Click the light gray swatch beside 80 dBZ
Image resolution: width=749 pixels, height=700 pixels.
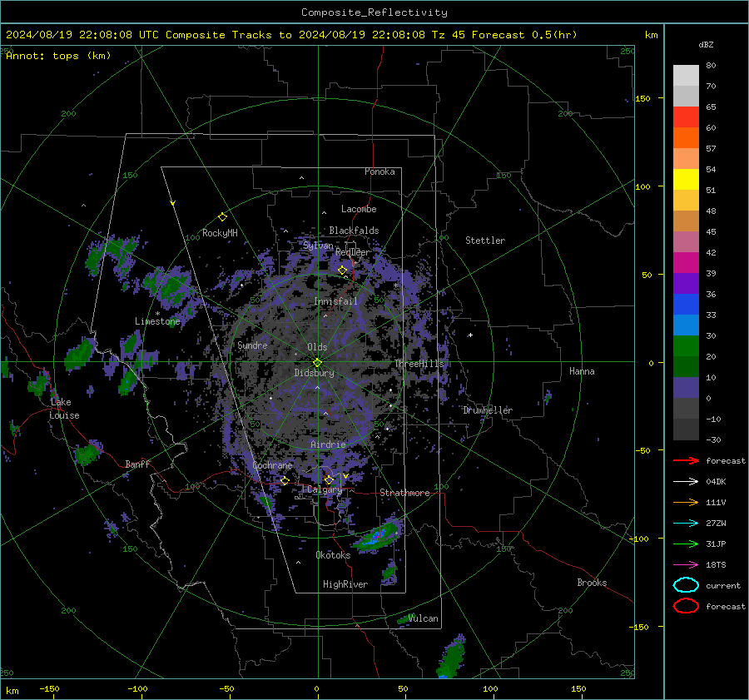tap(686, 76)
